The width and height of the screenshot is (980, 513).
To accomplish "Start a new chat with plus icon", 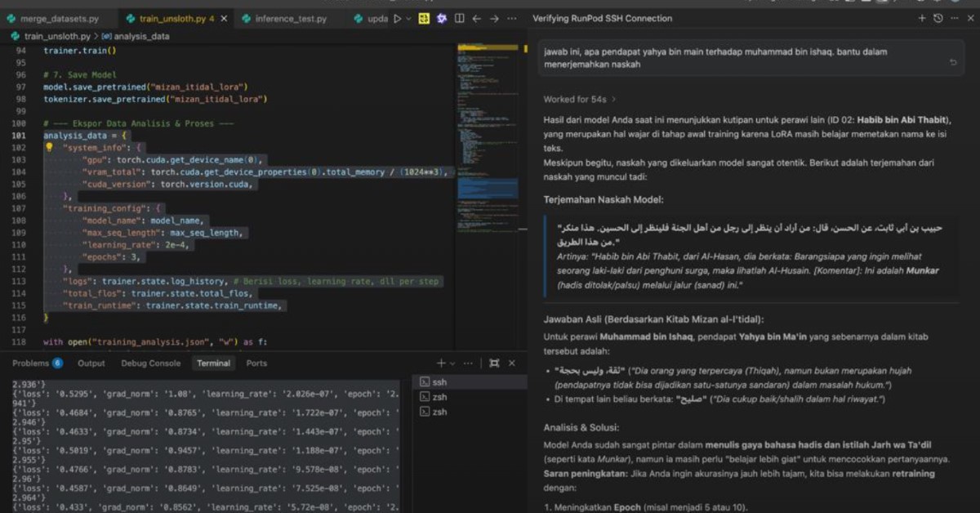I will pos(922,18).
